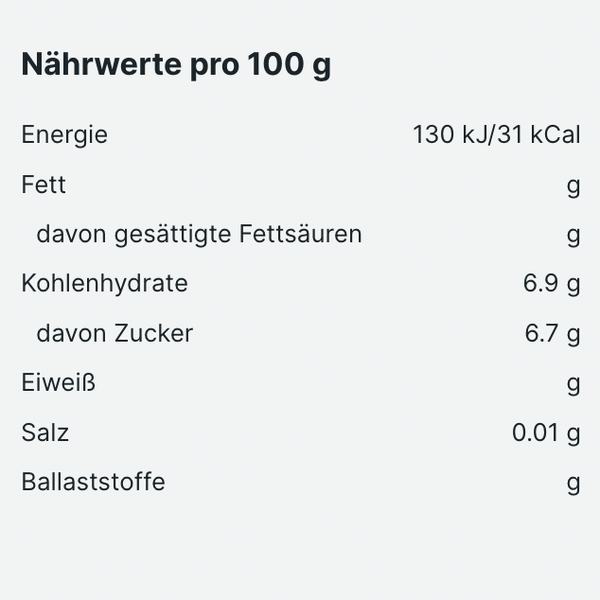Select the Fett label

point(44,185)
